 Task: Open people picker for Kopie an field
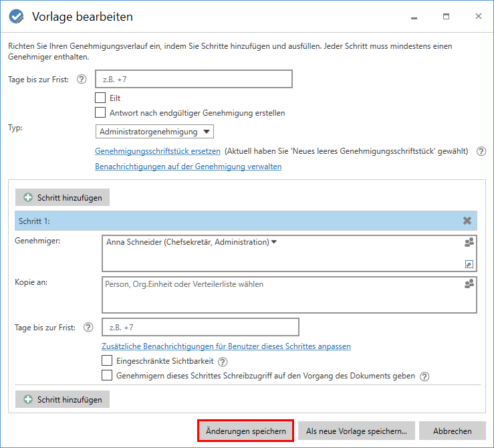[x=469, y=284]
